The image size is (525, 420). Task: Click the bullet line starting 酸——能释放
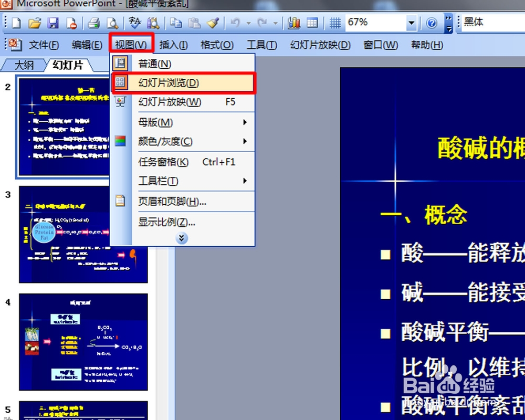(463, 253)
